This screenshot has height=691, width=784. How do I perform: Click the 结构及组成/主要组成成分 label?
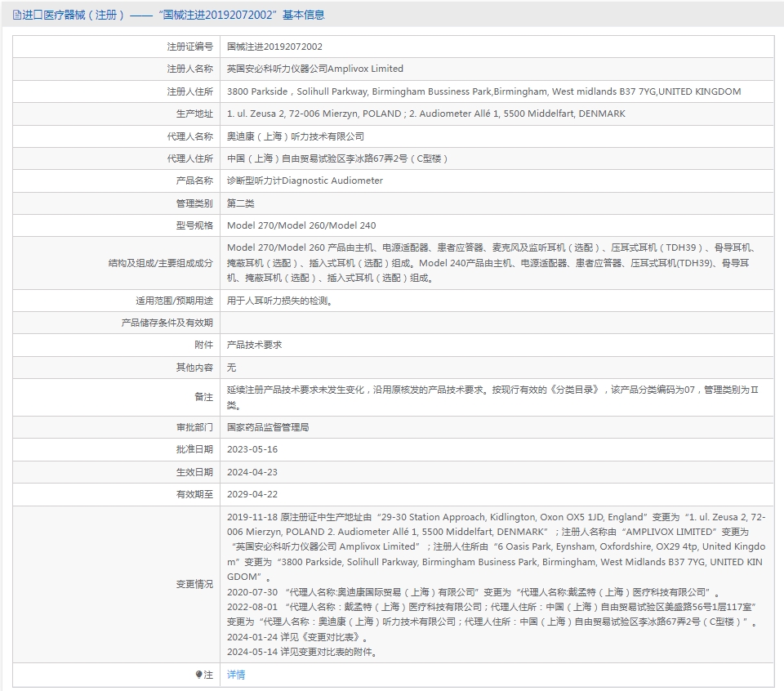click(161, 262)
